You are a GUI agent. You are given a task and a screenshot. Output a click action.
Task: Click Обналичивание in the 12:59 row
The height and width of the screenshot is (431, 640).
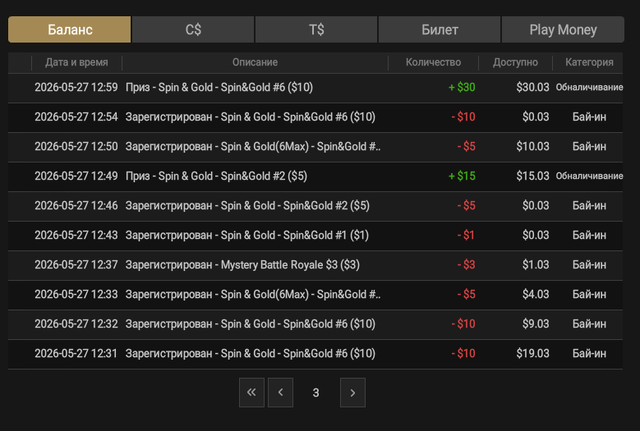click(x=589, y=87)
